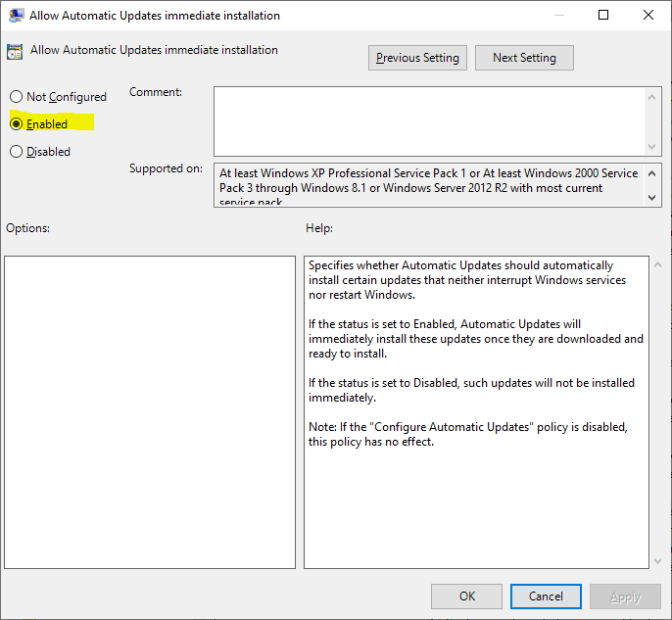Click the 'If the status is set to Enabled' paragraph
The width and height of the screenshot is (672, 620).
point(476,339)
